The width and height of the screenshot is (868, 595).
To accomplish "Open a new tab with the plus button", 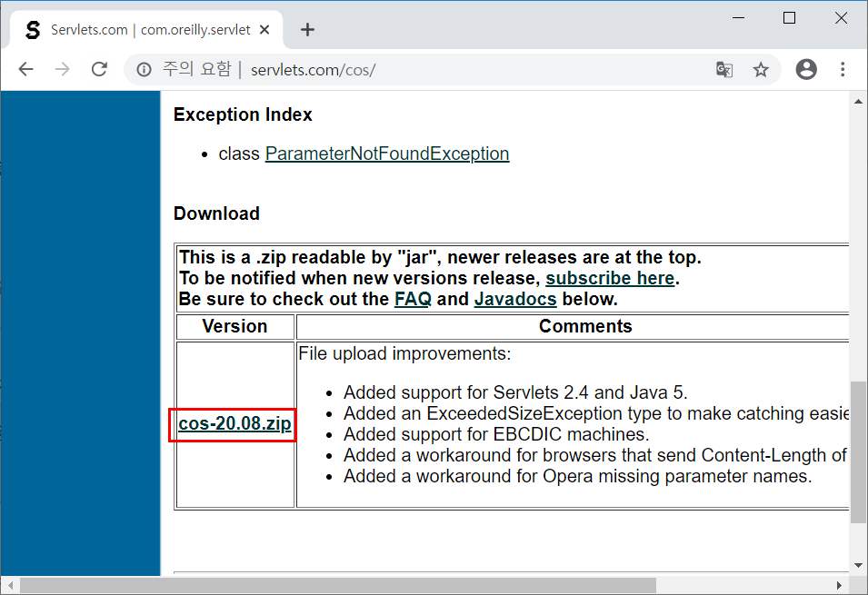I will (307, 29).
